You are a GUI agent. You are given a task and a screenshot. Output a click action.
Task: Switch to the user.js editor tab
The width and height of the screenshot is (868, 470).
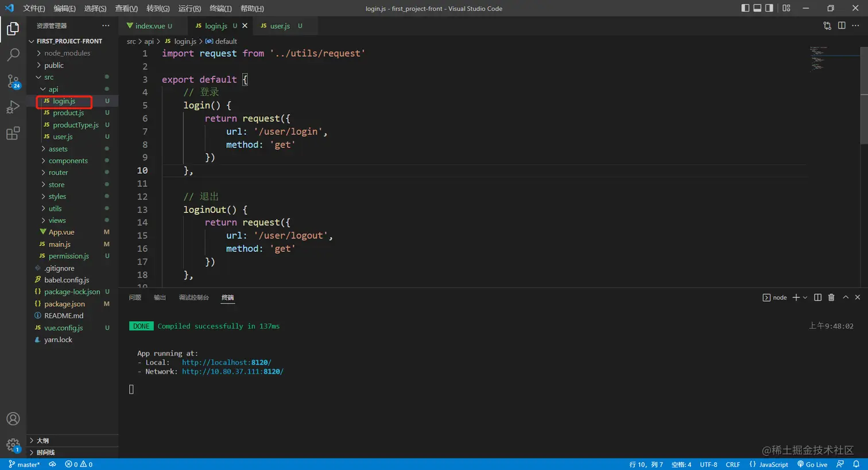coord(280,26)
